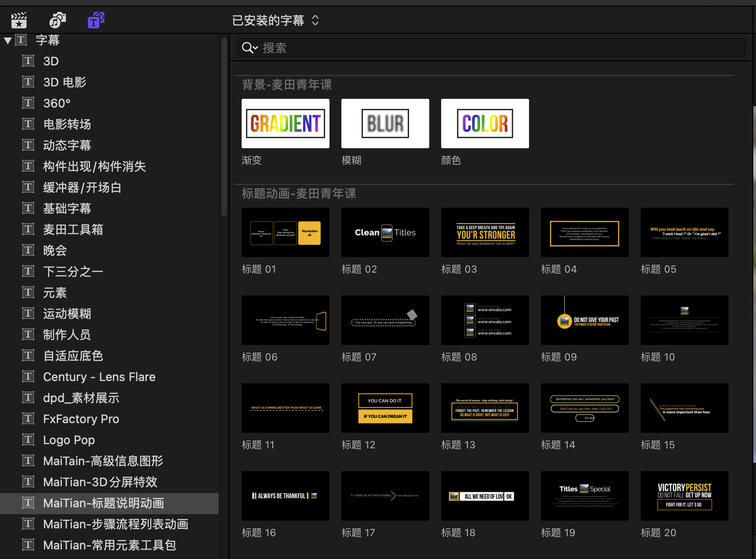Select the 自适应底色 category
This screenshot has width=756, height=559.
click(x=110, y=356)
